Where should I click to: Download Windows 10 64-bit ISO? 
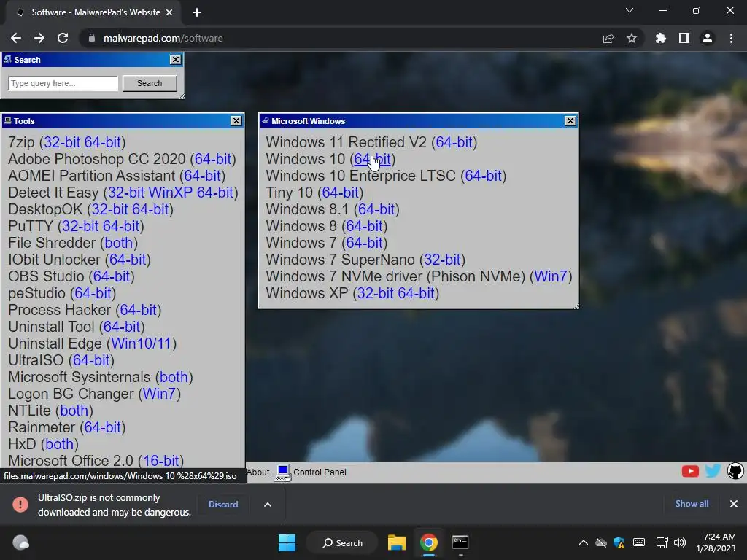(x=373, y=159)
